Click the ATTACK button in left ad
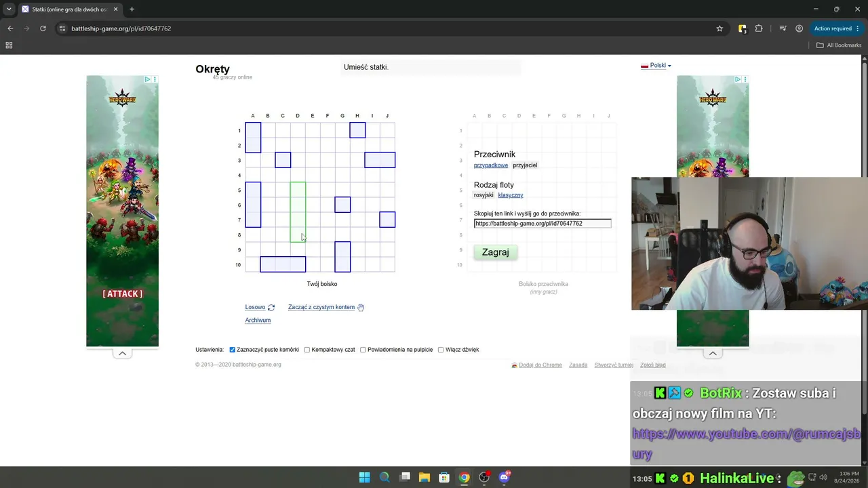Image resolution: width=868 pixels, height=488 pixels. click(x=122, y=294)
